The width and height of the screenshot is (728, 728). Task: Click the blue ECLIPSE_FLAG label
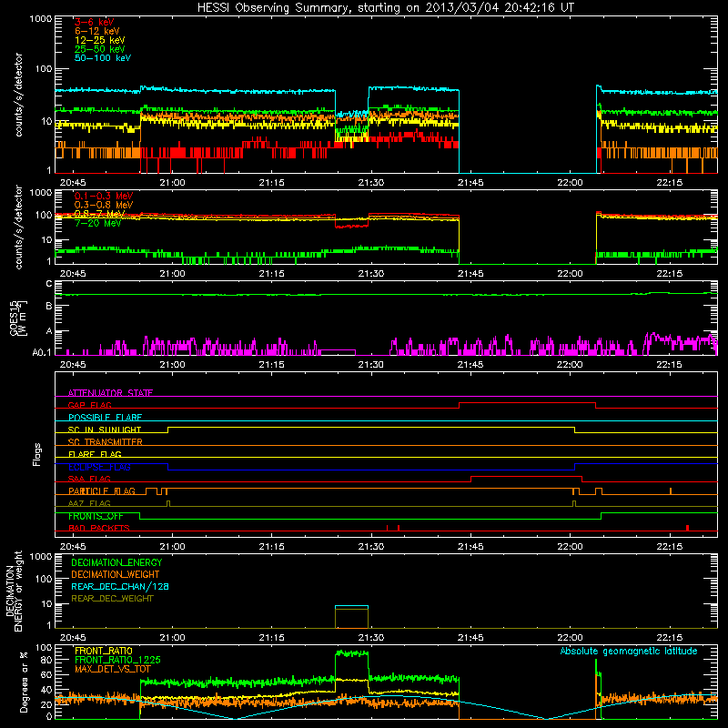[x=99, y=467]
